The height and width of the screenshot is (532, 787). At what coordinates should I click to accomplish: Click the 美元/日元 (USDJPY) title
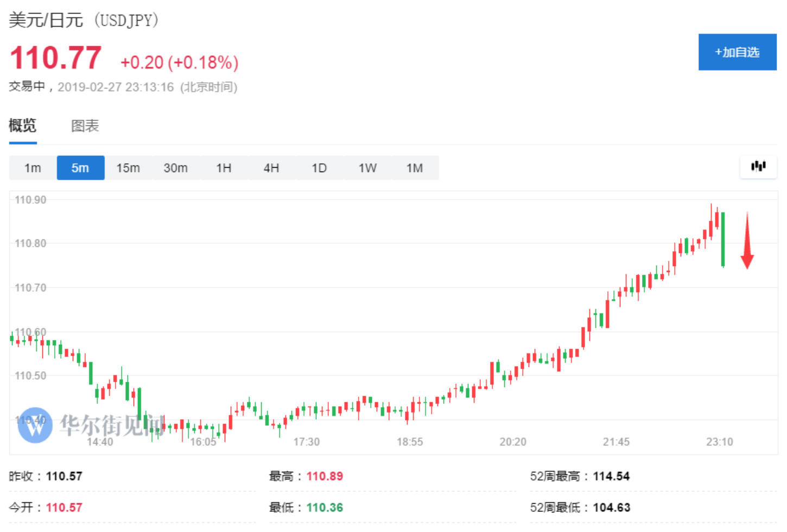coord(84,20)
